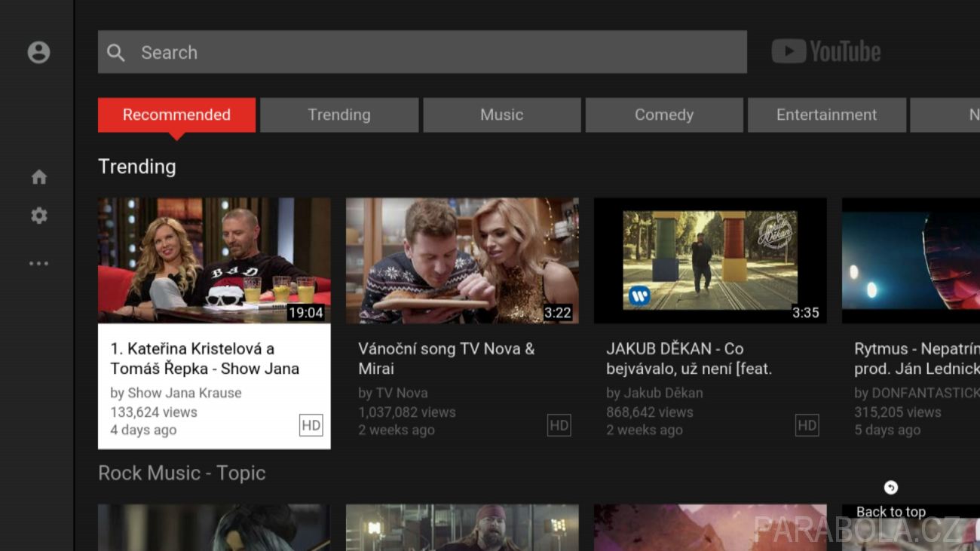Click the 'Trending' section heading

point(137,167)
